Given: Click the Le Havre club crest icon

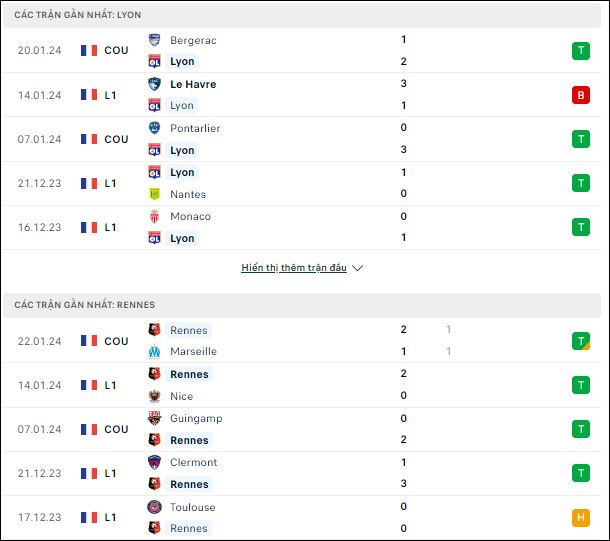Looking at the screenshot, I should pyautogui.click(x=154, y=84).
